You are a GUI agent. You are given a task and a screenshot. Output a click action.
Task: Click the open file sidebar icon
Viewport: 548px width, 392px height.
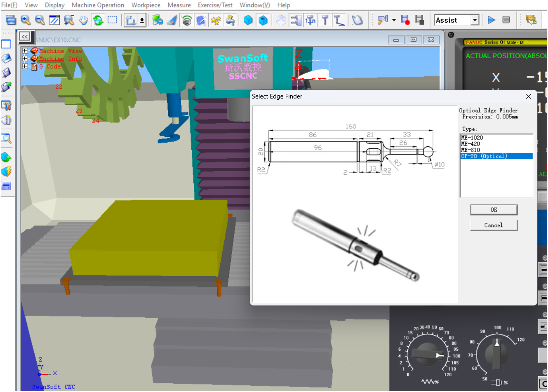(x=6, y=59)
